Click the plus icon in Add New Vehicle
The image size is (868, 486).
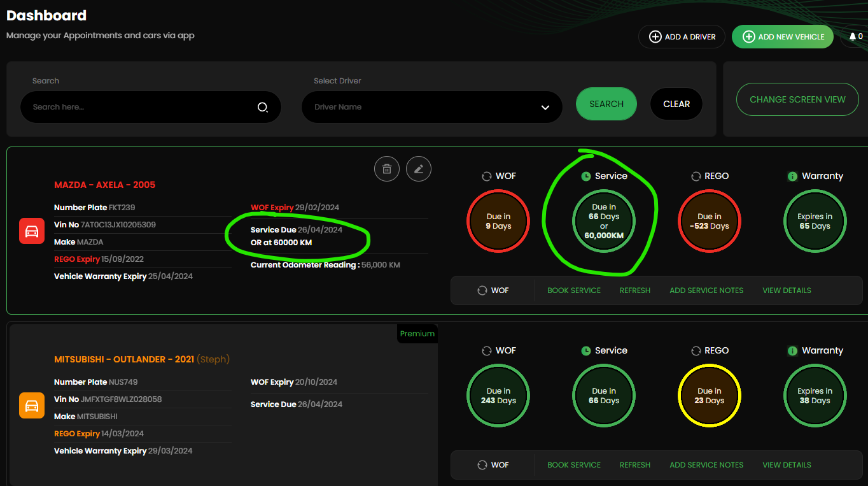pos(749,36)
